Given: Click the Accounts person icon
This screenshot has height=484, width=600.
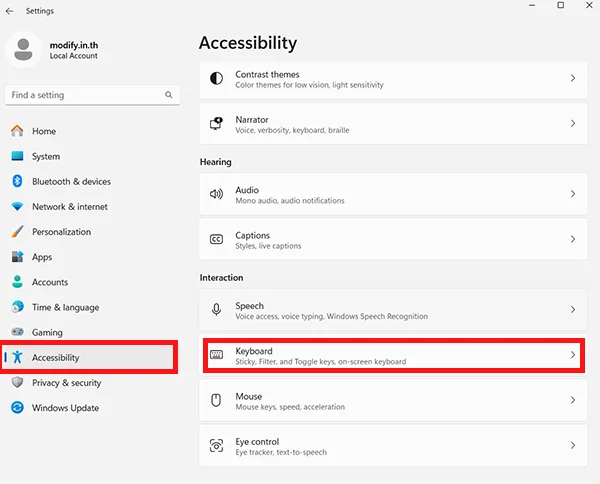Looking at the screenshot, I should click(x=17, y=282).
